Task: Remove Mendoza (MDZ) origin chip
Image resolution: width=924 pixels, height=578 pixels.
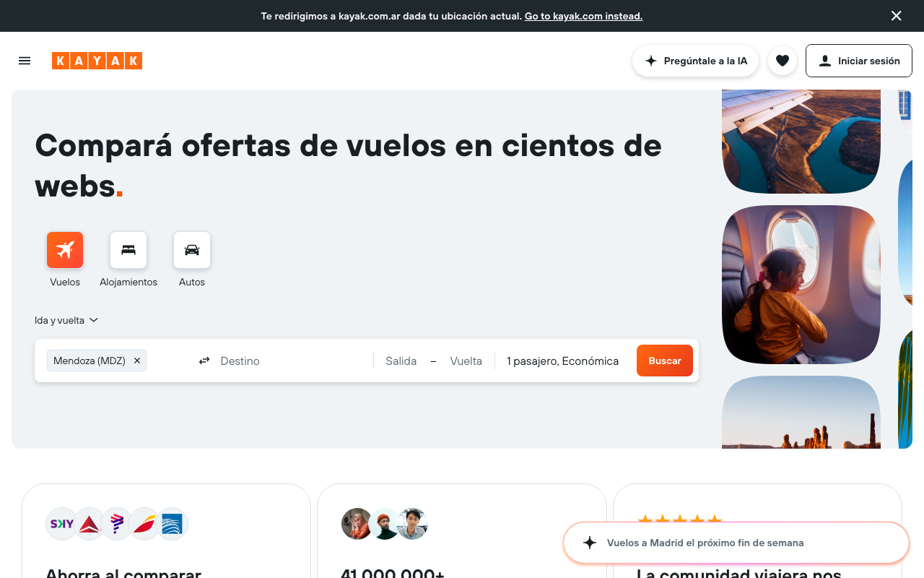Action: tap(137, 361)
